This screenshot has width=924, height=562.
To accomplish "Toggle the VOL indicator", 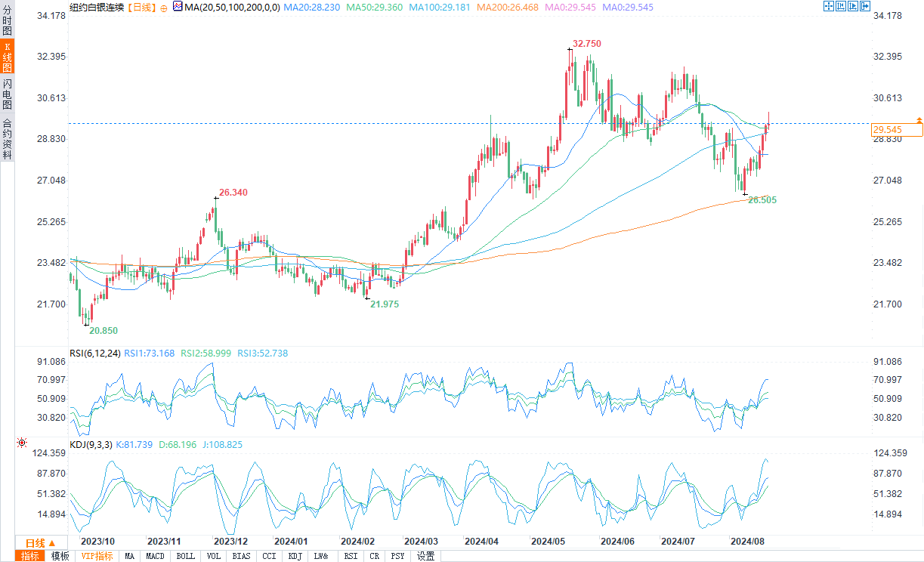I will (x=214, y=556).
